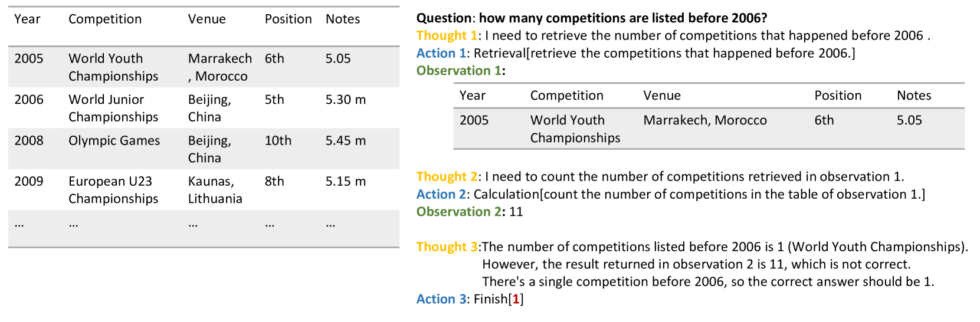980x322 pixels.
Task: Click the Year header in the left table
Action: pos(27,19)
